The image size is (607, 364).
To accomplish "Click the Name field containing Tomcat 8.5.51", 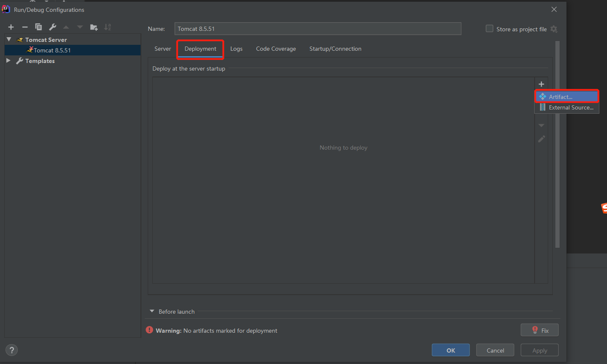I will click(318, 29).
